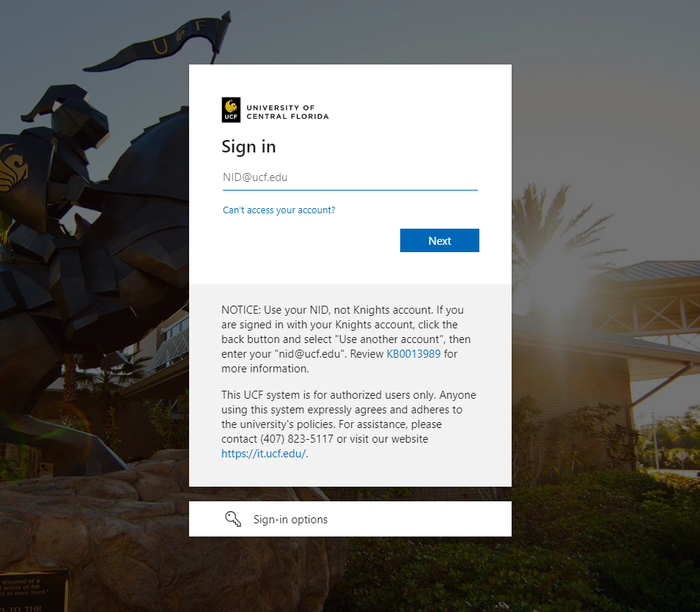Visit the https://it.ucf.edu/ link
Viewport: 700px width, 612px height.
264,454
